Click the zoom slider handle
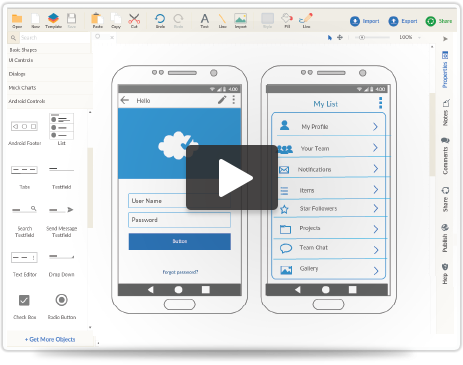The width and height of the screenshot is (463, 365). point(362,37)
